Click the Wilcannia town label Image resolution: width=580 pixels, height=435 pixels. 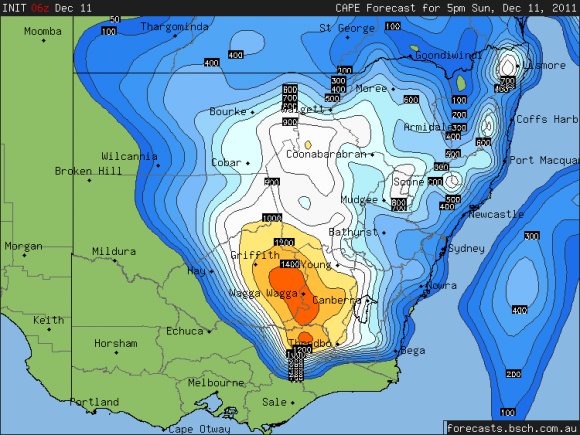point(129,156)
